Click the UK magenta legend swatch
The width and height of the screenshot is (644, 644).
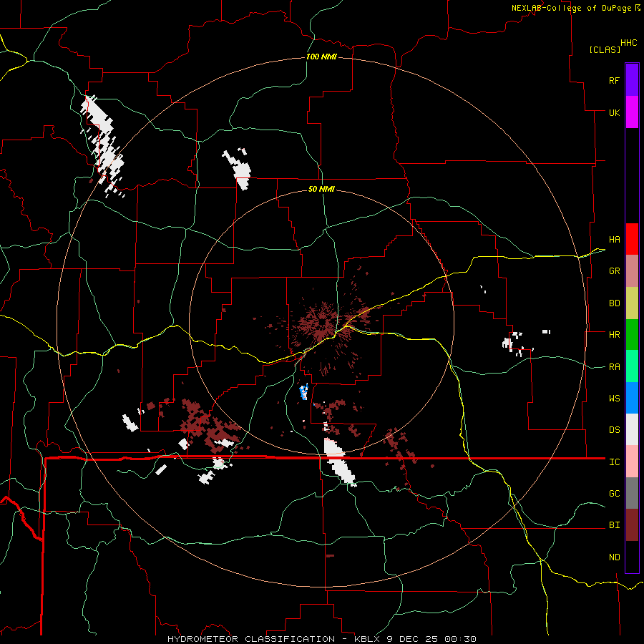[x=632, y=112]
